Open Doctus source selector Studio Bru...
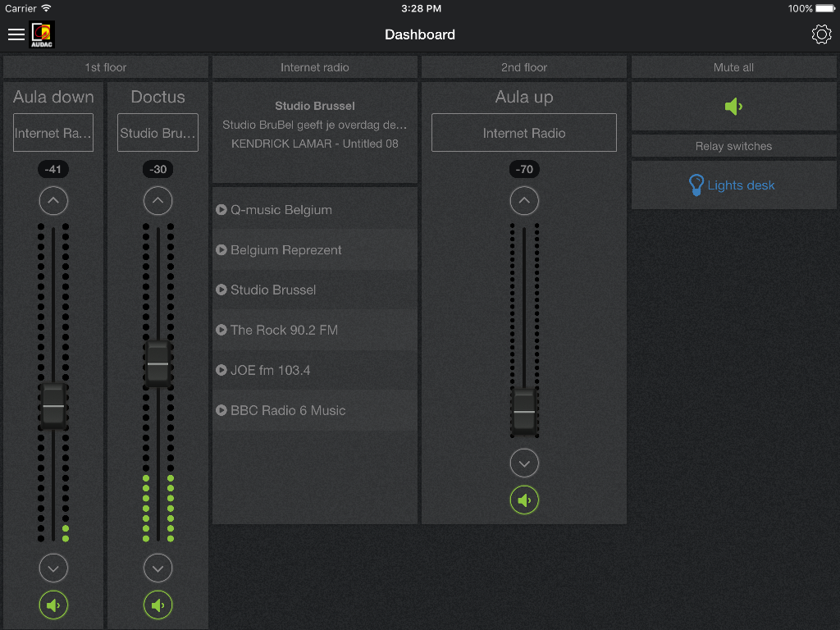The image size is (840, 630). [x=158, y=132]
